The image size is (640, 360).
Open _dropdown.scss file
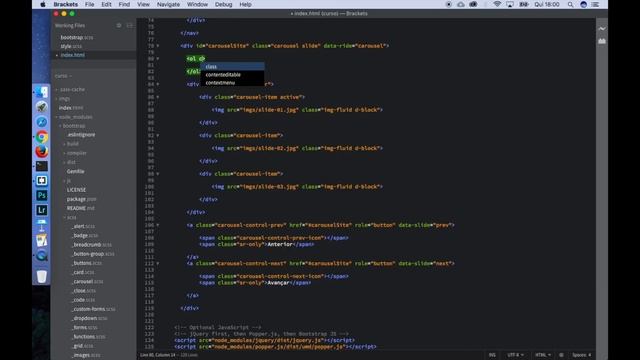pos(89,318)
